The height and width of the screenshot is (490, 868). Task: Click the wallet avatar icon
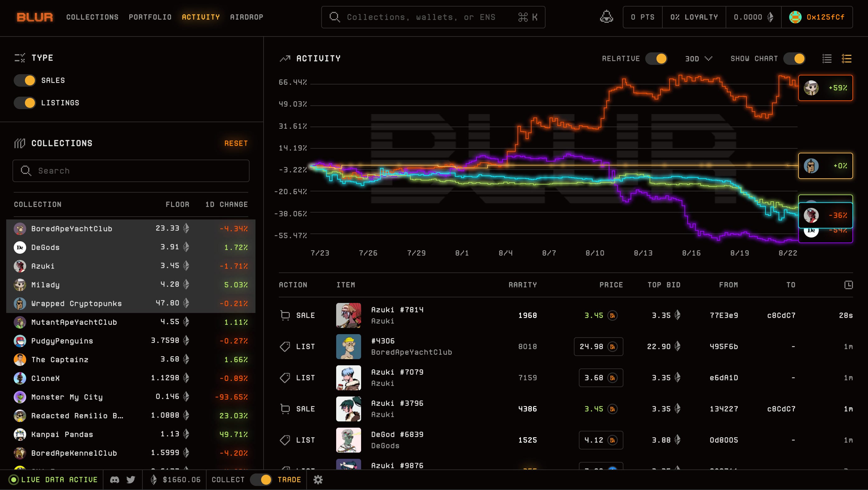click(795, 17)
